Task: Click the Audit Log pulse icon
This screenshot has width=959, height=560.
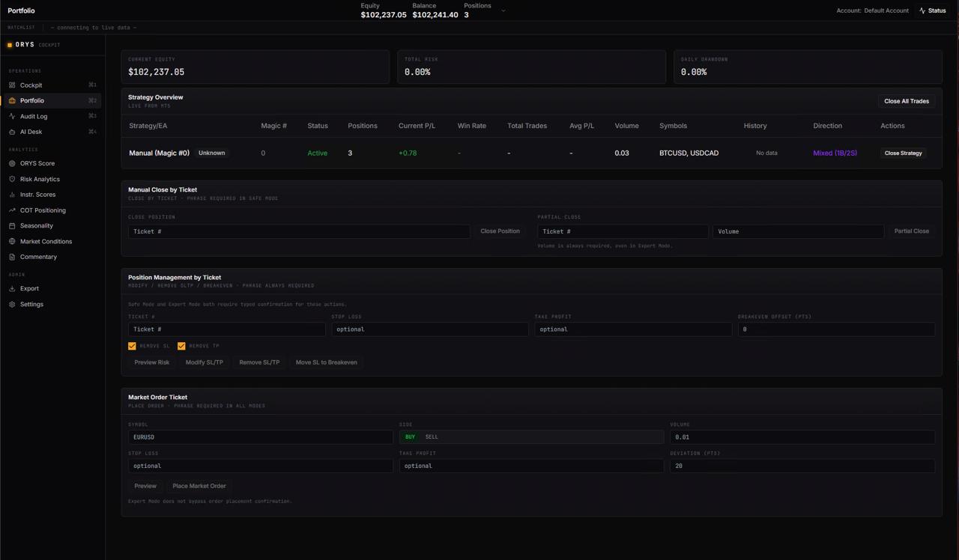Action: pos(12,116)
